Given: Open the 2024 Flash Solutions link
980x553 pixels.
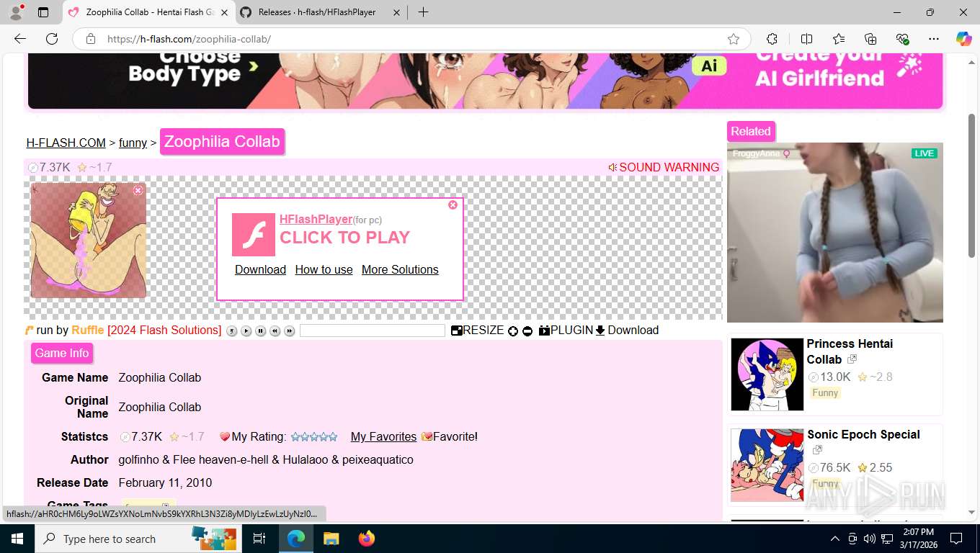Looking at the screenshot, I should click(x=164, y=330).
